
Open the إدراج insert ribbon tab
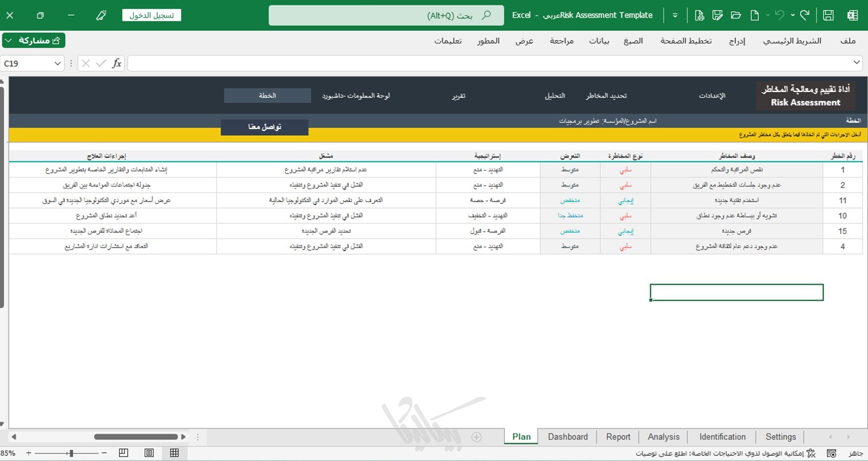point(737,41)
